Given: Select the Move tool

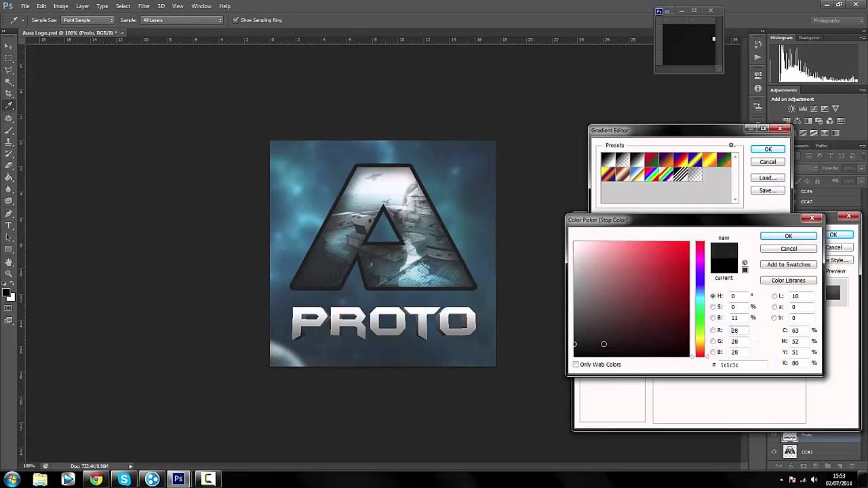Looking at the screenshot, I should point(9,45).
